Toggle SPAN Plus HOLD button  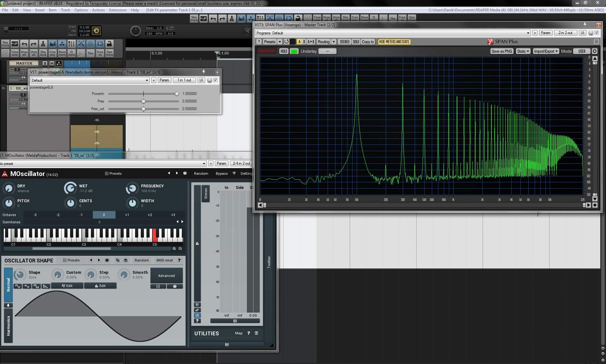click(284, 51)
